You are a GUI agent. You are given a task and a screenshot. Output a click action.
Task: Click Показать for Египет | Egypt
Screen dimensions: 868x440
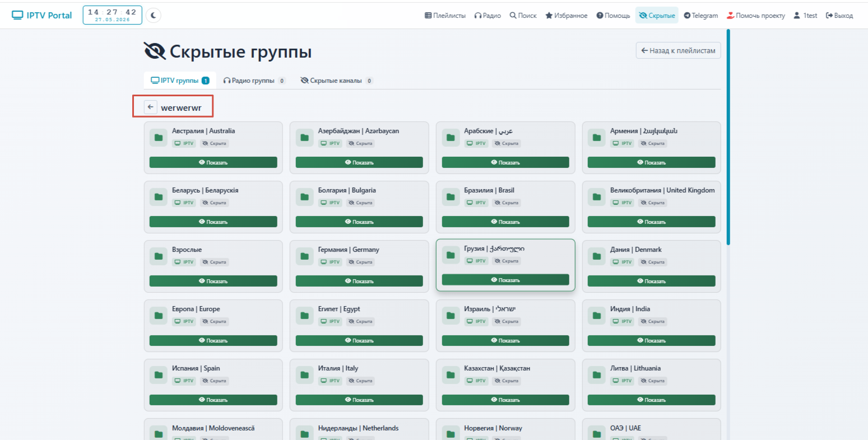click(x=359, y=340)
